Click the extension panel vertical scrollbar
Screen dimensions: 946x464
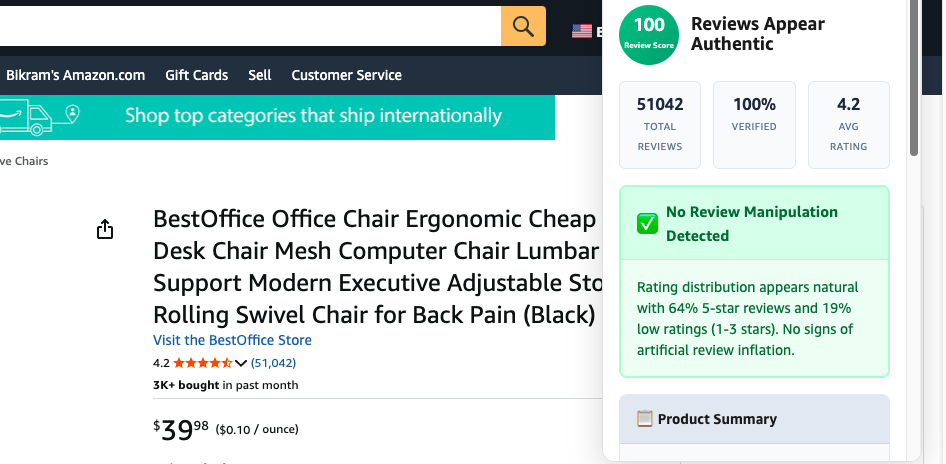(914, 78)
